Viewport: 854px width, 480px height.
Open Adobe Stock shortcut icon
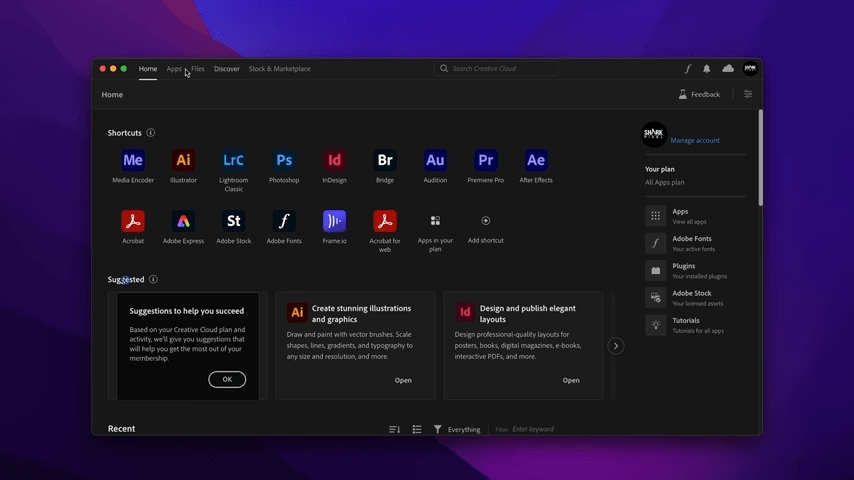pos(234,221)
